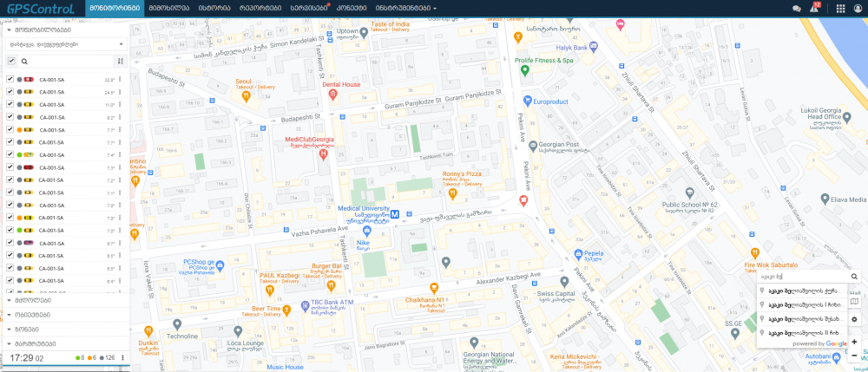Open kebab menu for the 24.5° device row

[120, 92]
